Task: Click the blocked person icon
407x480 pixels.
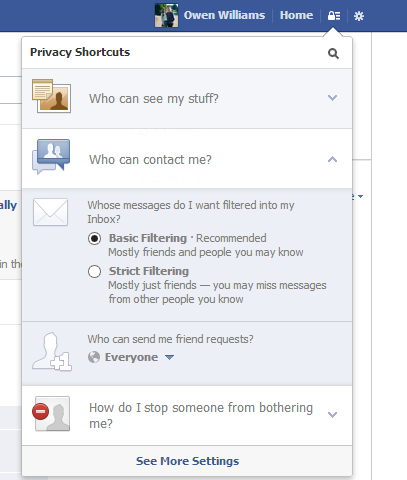Action: (51, 413)
